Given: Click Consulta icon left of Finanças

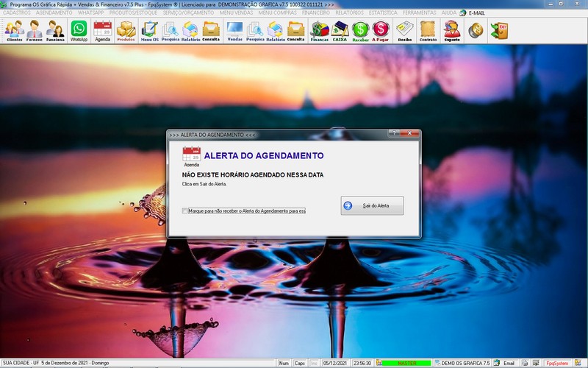Looking at the screenshot, I should click(296, 31).
